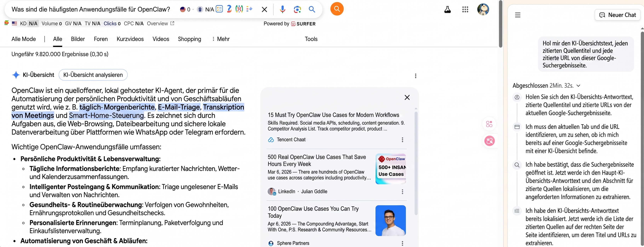Screen dimensions: 644x247
Task: Switch to the Kurzvideos tab
Action: pos(130,39)
